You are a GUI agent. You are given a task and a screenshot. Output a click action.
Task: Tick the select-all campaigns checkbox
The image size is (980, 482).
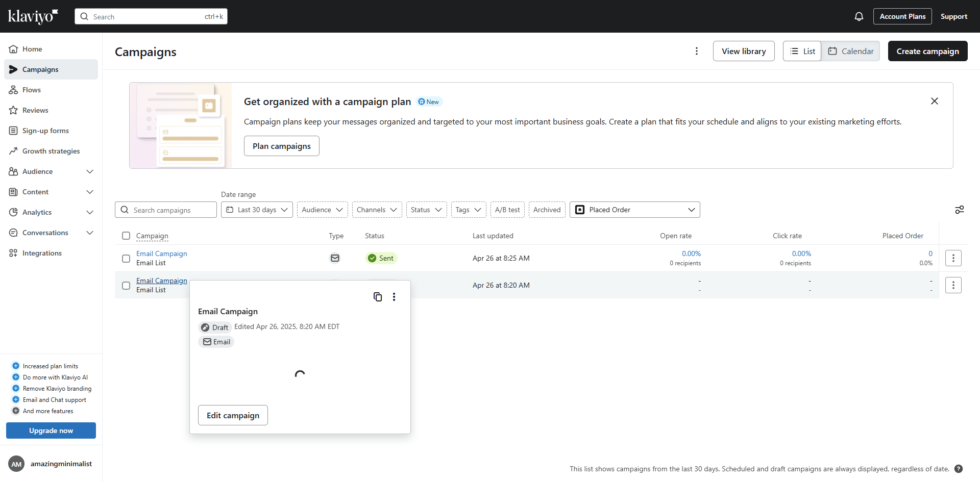126,236
